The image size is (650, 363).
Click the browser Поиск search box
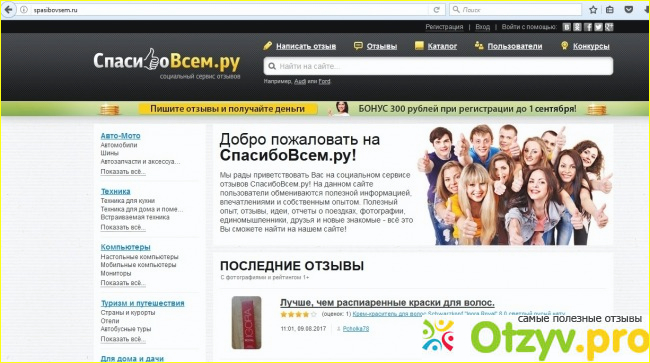click(x=515, y=10)
